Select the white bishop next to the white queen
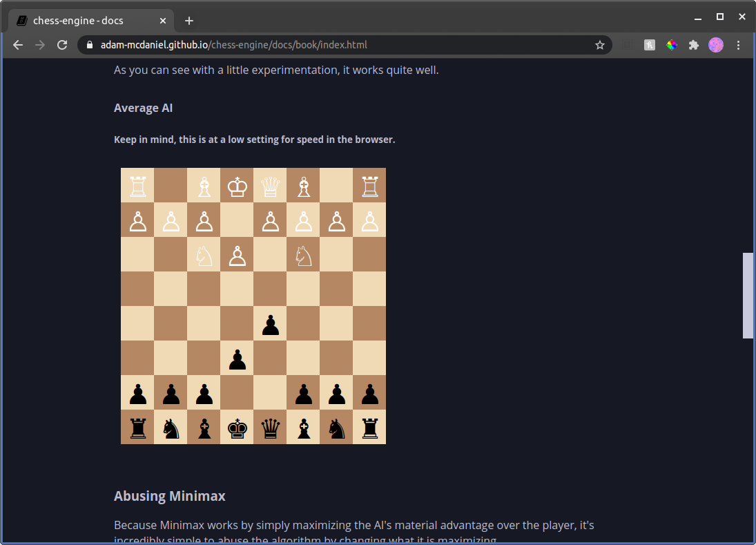The image size is (756, 545). (304, 186)
